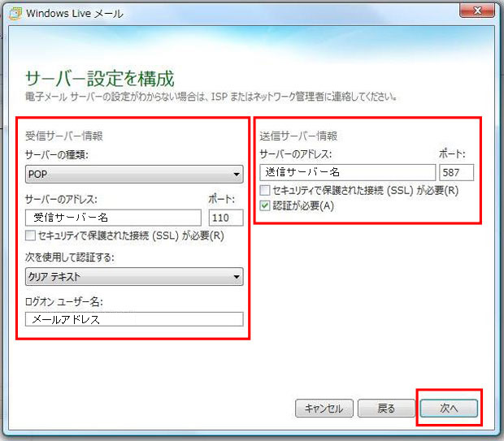The width and height of the screenshot is (504, 441).
Task: Click the 受信サーバー名 address field
Action: tap(113, 218)
